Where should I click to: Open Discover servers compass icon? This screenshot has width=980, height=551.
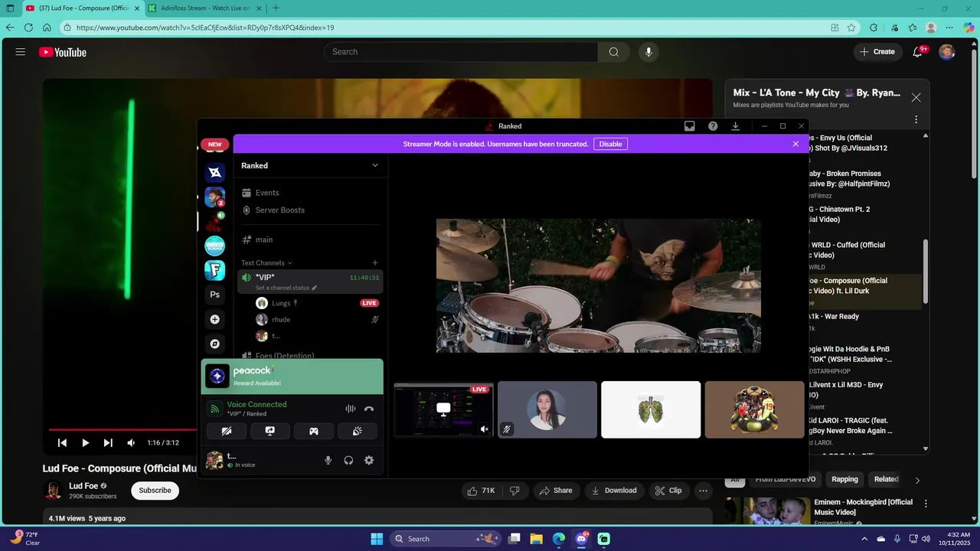[x=214, y=344]
